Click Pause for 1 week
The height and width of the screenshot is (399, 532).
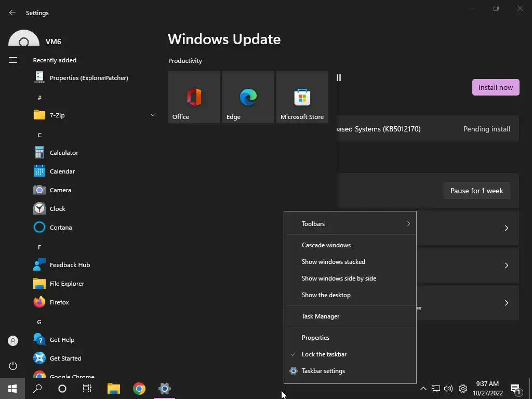[x=476, y=191]
